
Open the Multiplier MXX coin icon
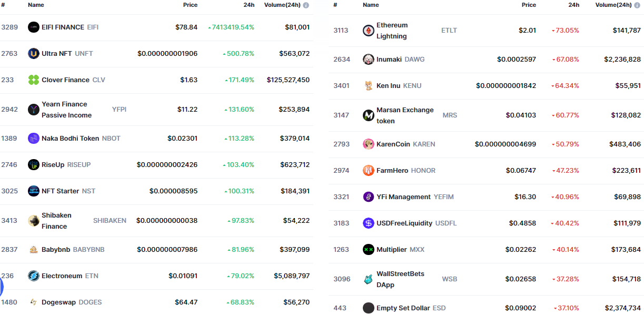[369, 249]
